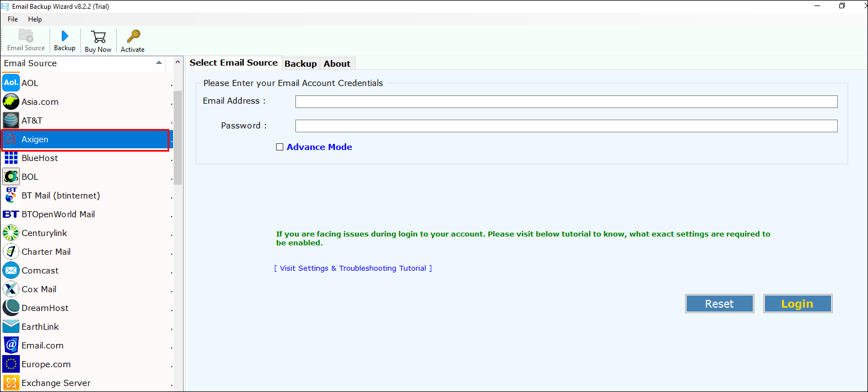Select the BT Mail (btinternet) icon
Viewport: 868px width, 392px height.
point(11,195)
